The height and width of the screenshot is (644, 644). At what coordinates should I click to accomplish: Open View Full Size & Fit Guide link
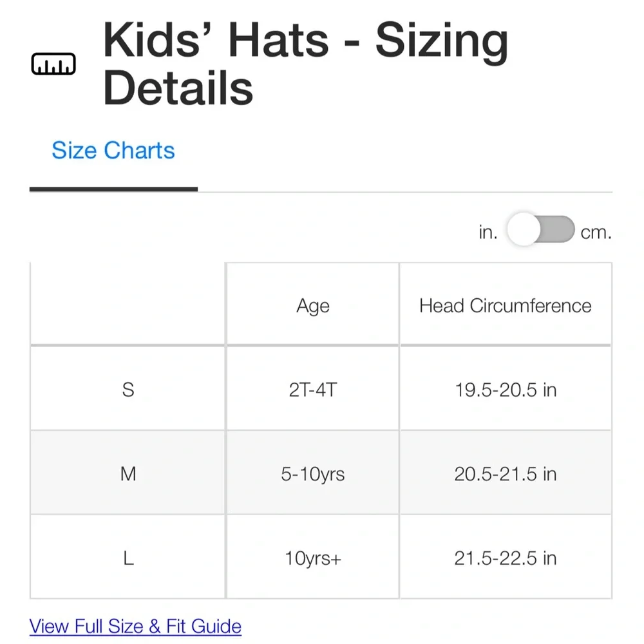(x=135, y=627)
